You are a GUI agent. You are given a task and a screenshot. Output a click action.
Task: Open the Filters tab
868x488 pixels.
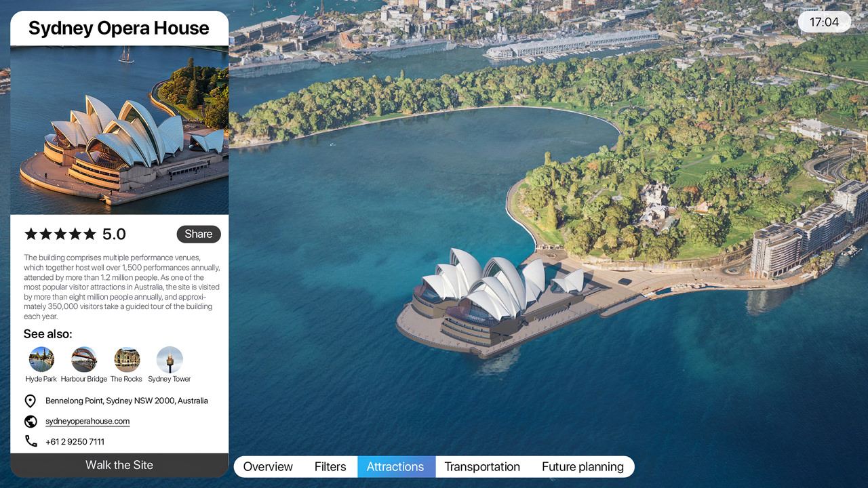coord(330,466)
